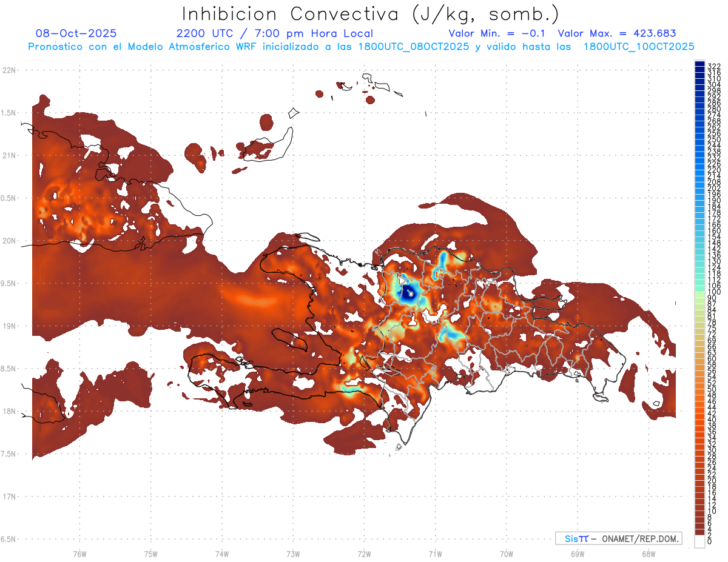Select the 17N latitude axis label
The image size is (728, 562).
(10, 497)
